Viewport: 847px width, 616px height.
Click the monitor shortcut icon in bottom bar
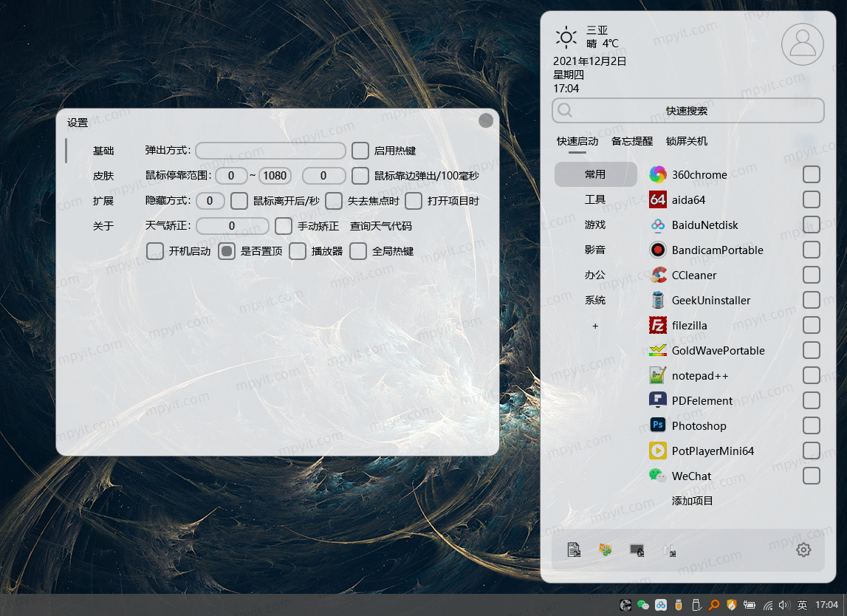[x=637, y=550]
